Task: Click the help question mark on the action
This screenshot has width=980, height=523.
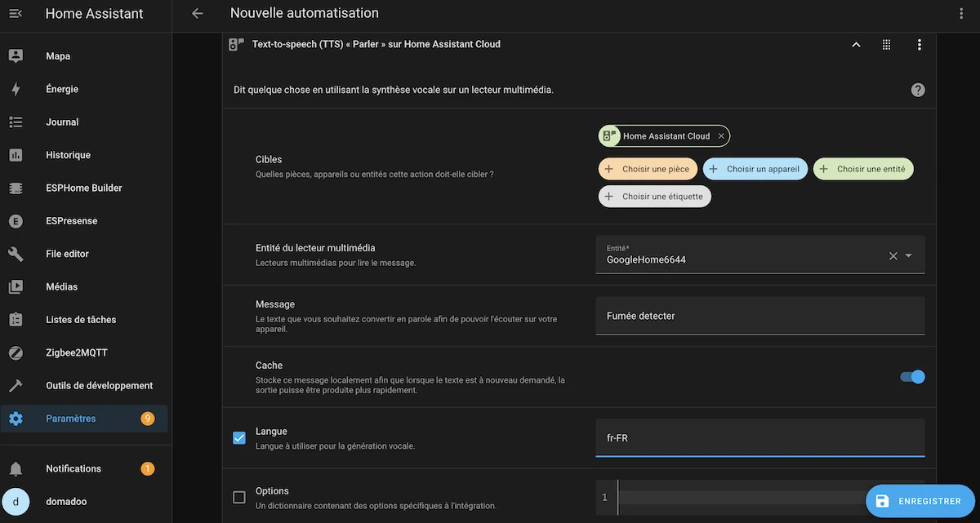Action: (x=917, y=89)
